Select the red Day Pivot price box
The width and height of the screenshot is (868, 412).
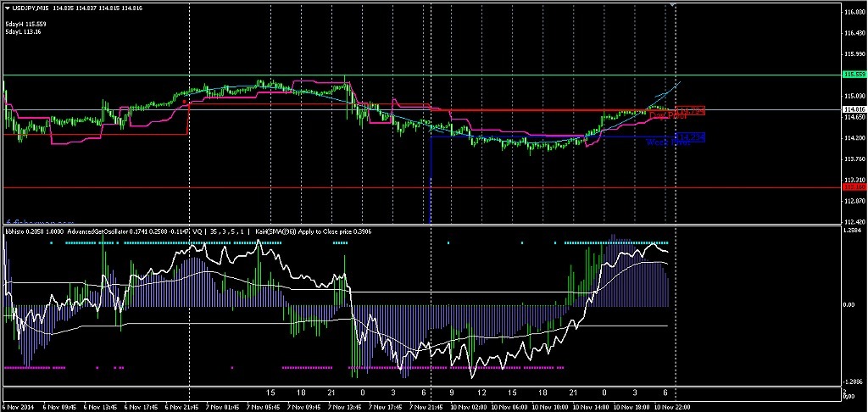pos(691,110)
